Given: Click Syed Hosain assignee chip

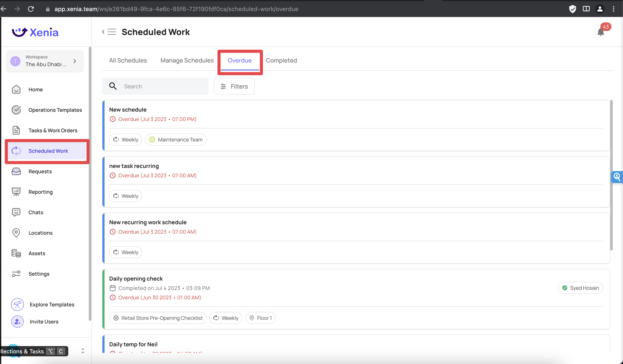Looking at the screenshot, I should point(580,288).
